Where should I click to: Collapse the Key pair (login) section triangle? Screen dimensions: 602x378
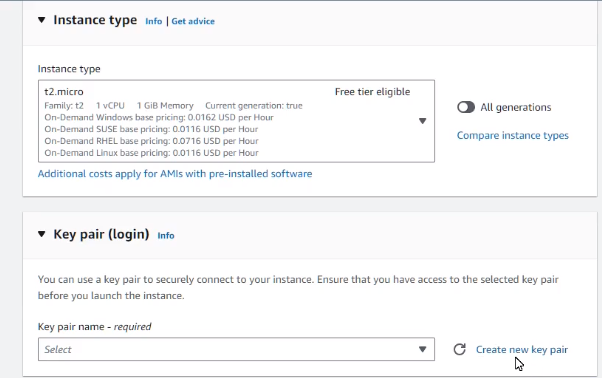41,234
